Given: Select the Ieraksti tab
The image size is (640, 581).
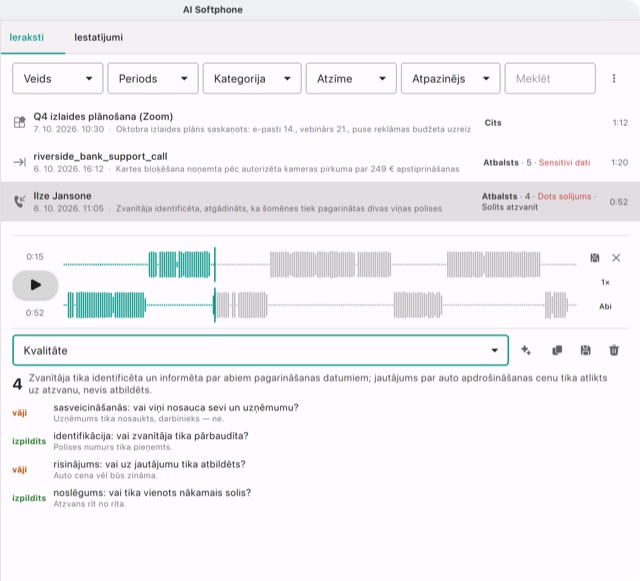Looking at the screenshot, I should [27, 37].
